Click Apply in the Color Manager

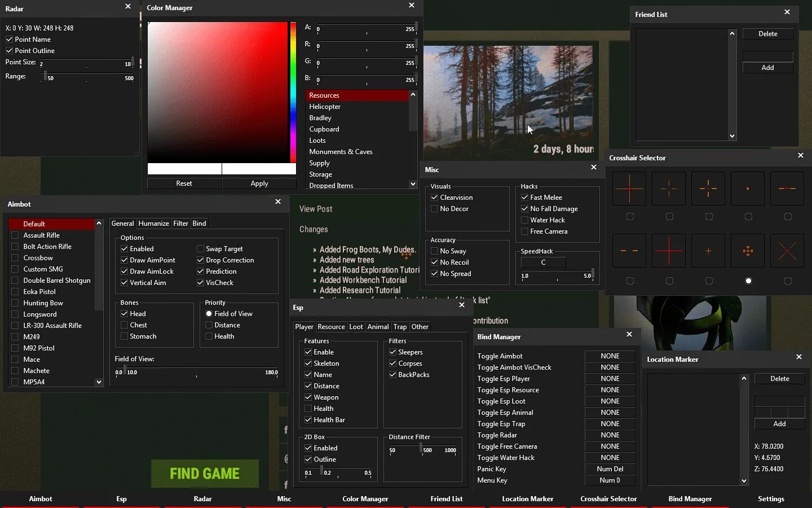(259, 183)
